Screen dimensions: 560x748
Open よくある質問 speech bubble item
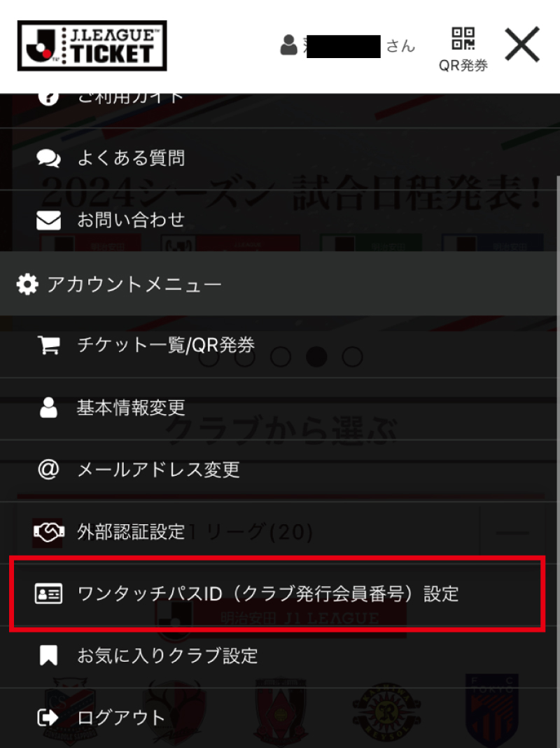[280, 158]
